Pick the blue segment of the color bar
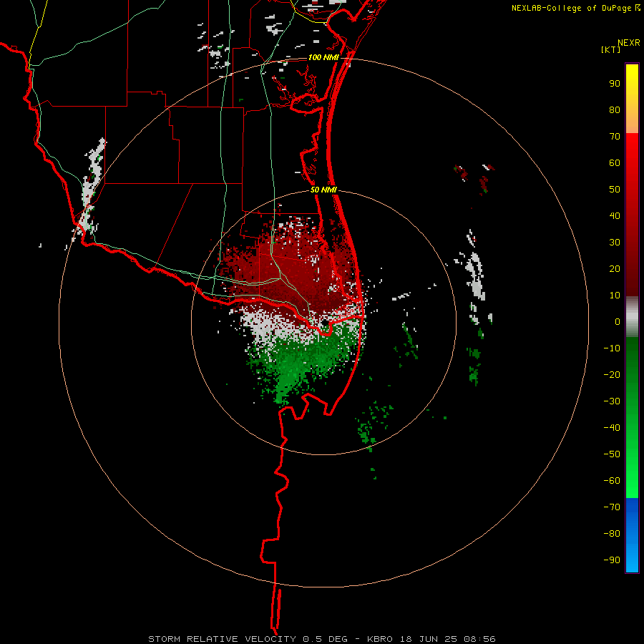This screenshot has height=644, width=644. pyautogui.click(x=632, y=535)
